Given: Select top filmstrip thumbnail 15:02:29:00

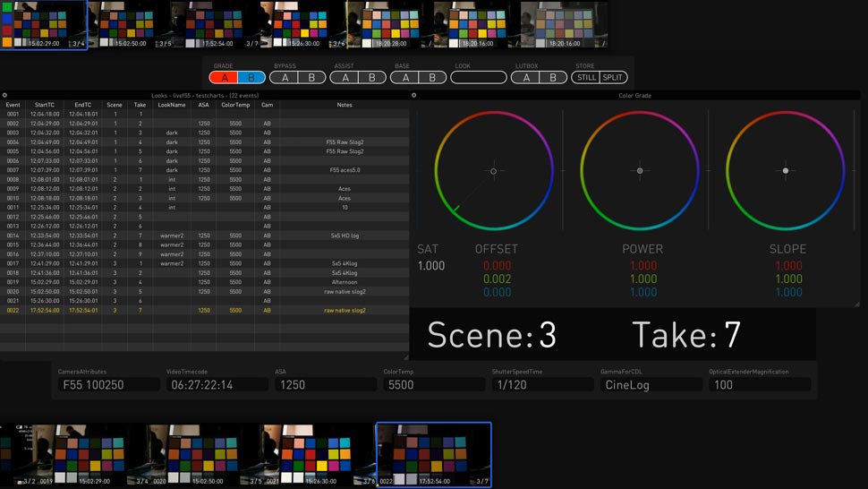Looking at the screenshot, I should pos(44,25).
